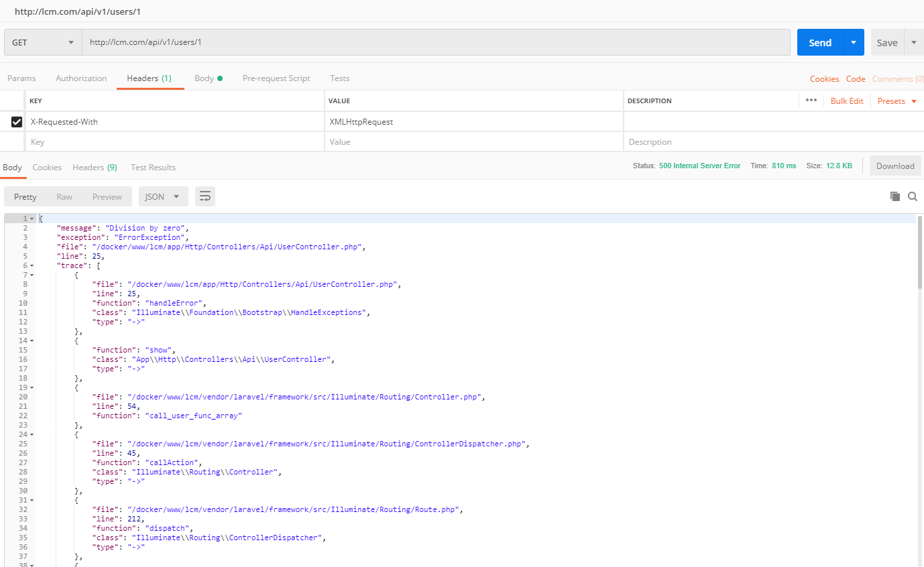Click the blue Send button

click(x=820, y=42)
